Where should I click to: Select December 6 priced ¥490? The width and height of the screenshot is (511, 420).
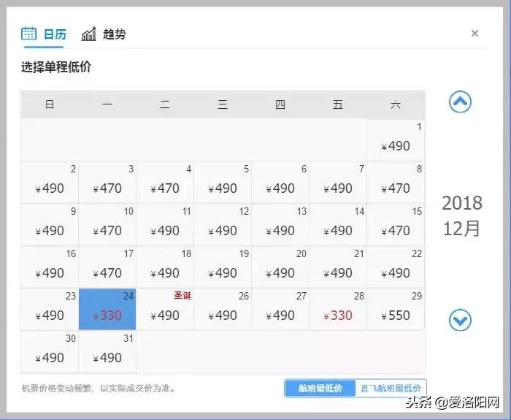(280, 183)
